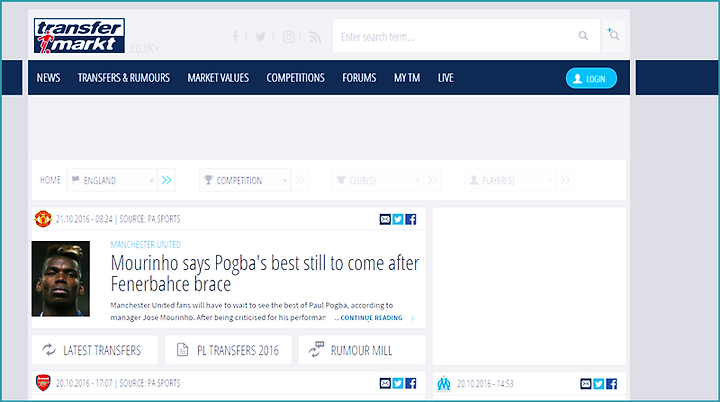Expand the .CO.UK domain selector
This screenshot has width=720, height=402.
point(143,49)
